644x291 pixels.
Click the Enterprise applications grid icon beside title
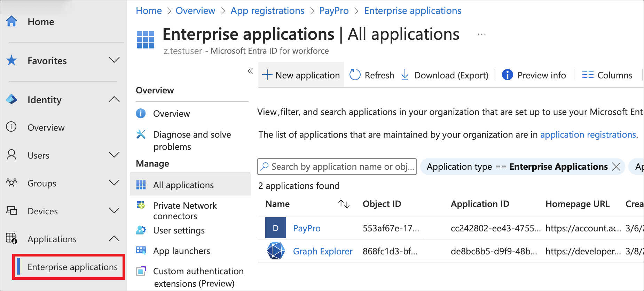146,40
